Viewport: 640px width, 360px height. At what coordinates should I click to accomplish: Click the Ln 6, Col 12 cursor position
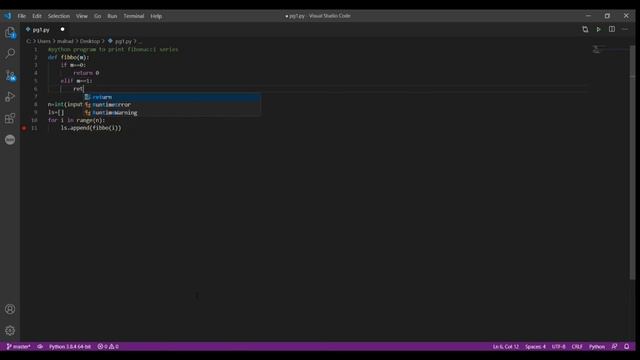pos(505,347)
